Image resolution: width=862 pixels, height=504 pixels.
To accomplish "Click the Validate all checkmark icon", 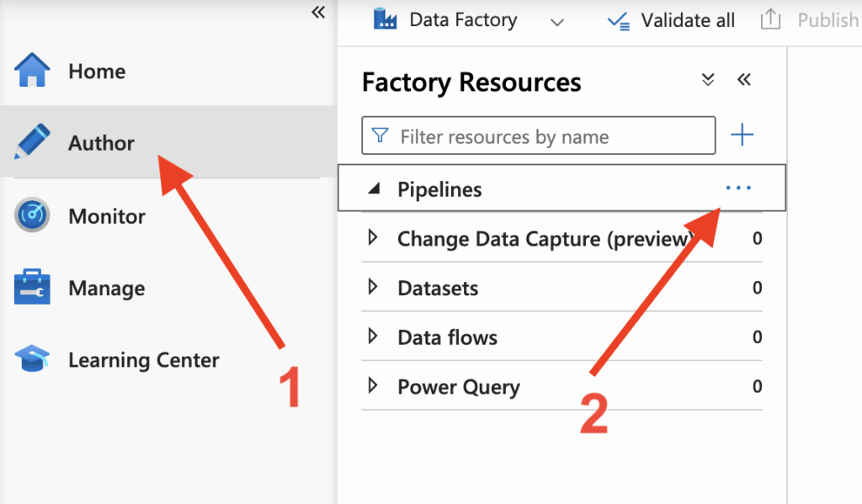I will pyautogui.click(x=619, y=21).
